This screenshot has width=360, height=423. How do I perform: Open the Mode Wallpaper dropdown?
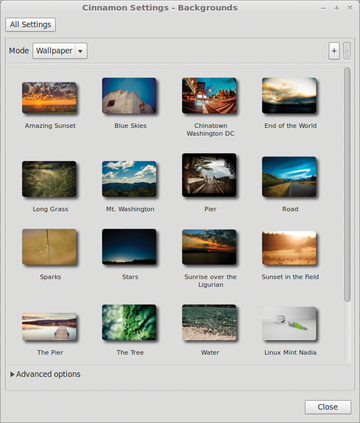[60, 51]
